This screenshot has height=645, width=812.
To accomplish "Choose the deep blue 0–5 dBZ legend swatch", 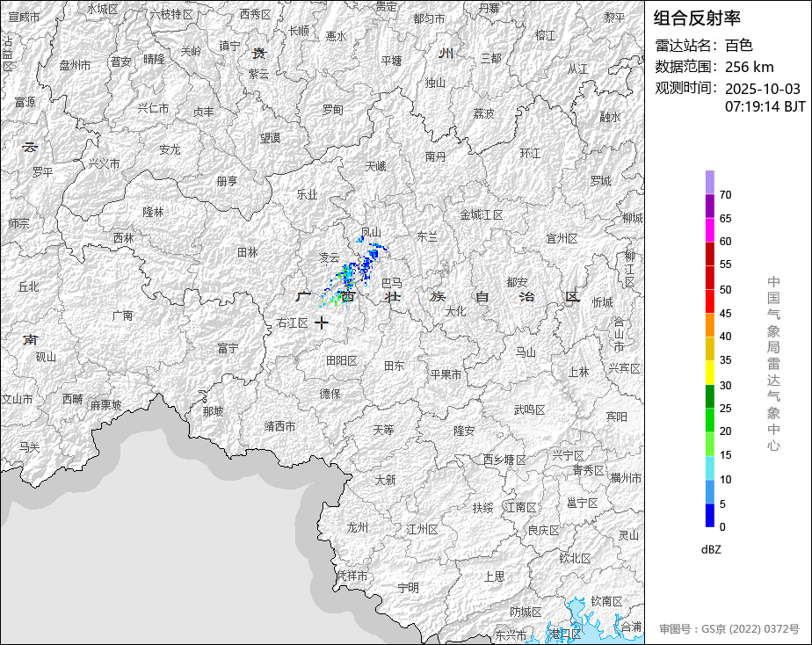I will pyautogui.click(x=709, y=516).
